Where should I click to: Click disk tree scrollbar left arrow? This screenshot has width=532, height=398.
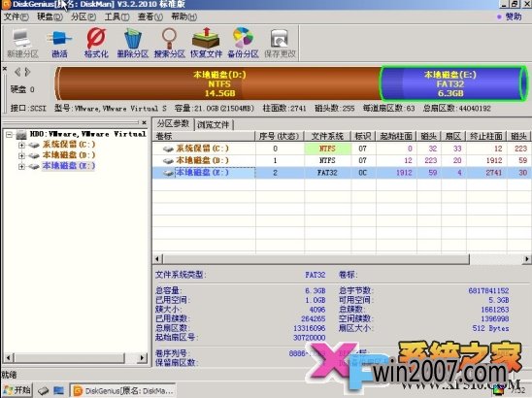9,357
